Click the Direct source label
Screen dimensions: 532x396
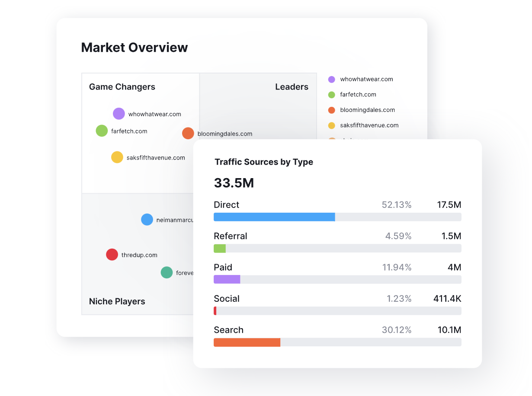226,205
